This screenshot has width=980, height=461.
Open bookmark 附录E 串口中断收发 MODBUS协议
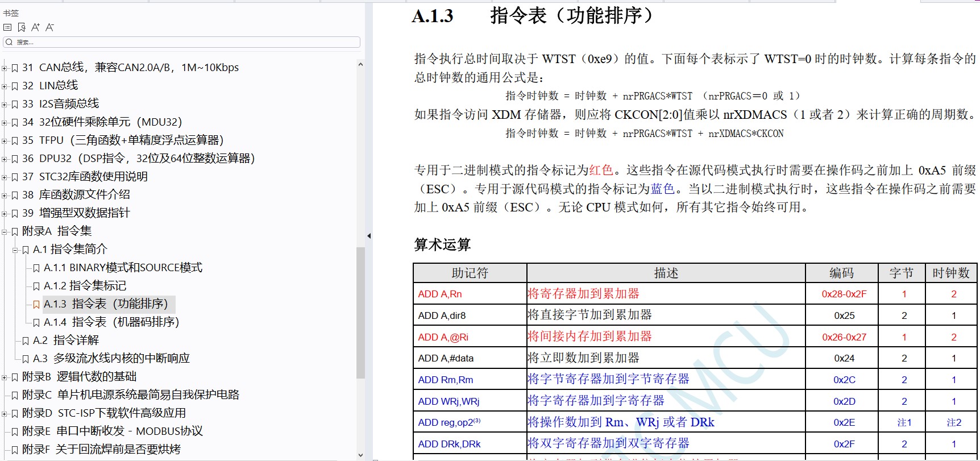(x=113, y=431)
